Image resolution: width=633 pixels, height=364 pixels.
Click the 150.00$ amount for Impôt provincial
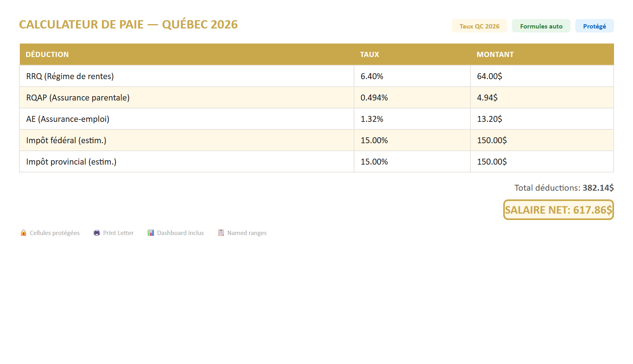542,161
